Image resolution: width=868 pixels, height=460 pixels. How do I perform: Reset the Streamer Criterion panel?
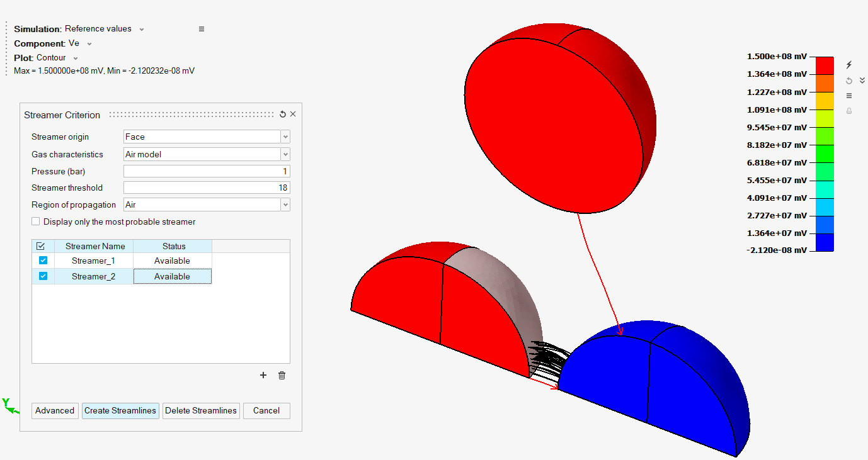(x=283, y=115)
